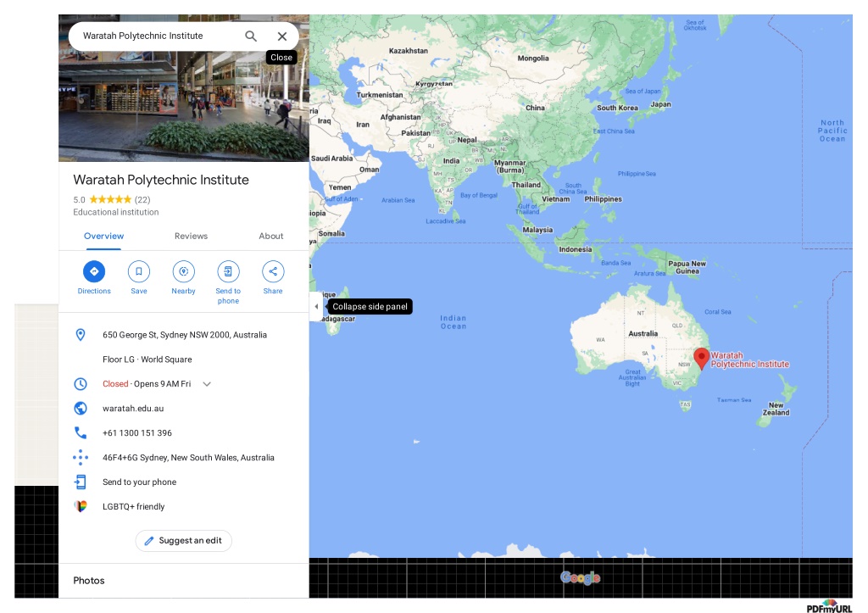Click the Closed · Opens 9 AM Fri text
The image size is (868, 613).
(x=147, y=384)
